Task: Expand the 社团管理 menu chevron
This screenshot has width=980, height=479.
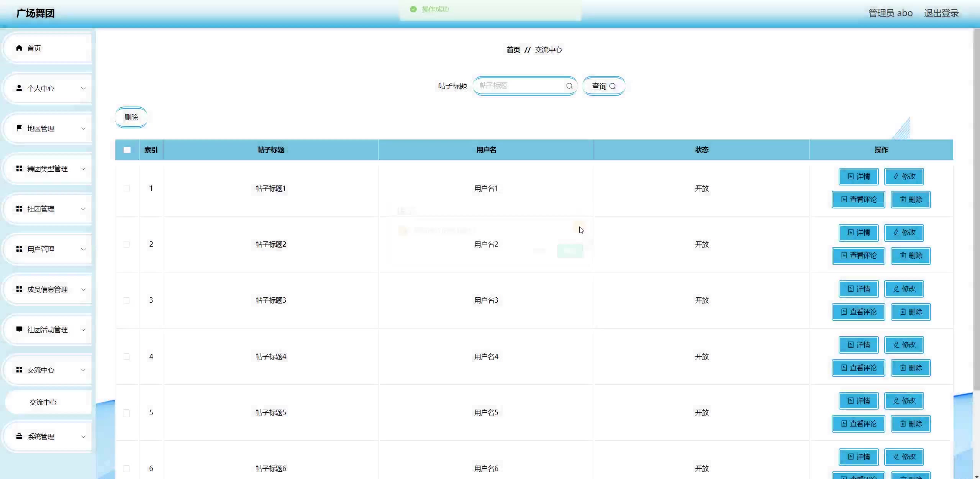Action: tap(83, 209)
